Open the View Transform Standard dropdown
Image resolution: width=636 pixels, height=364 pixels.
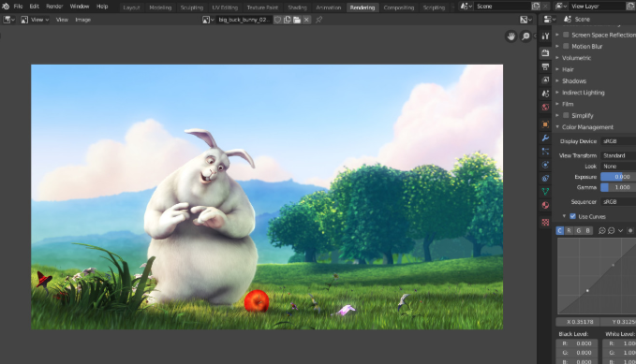pyautogui.click(x=618, y=155)
